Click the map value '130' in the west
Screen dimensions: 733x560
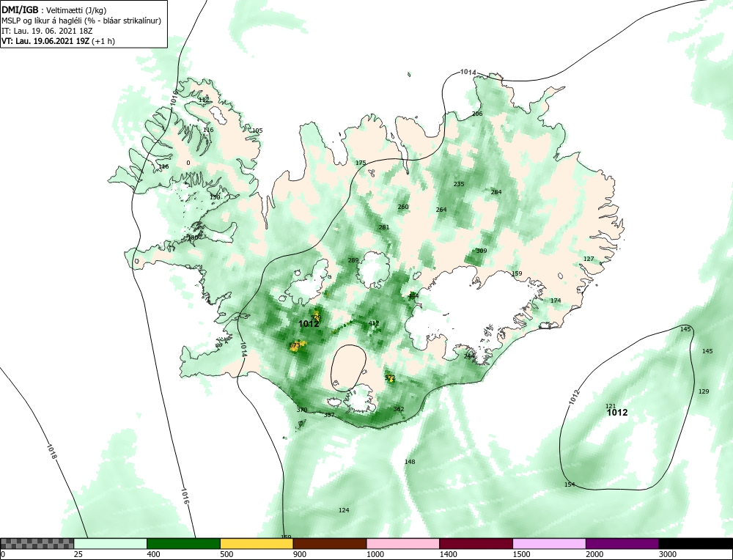click(x=215, y=197)
